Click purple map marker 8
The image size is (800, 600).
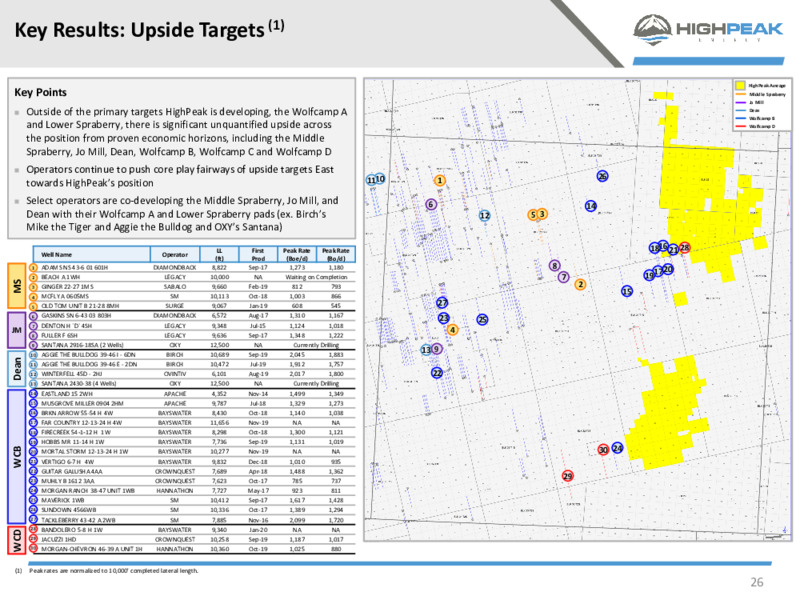point(555,266)
